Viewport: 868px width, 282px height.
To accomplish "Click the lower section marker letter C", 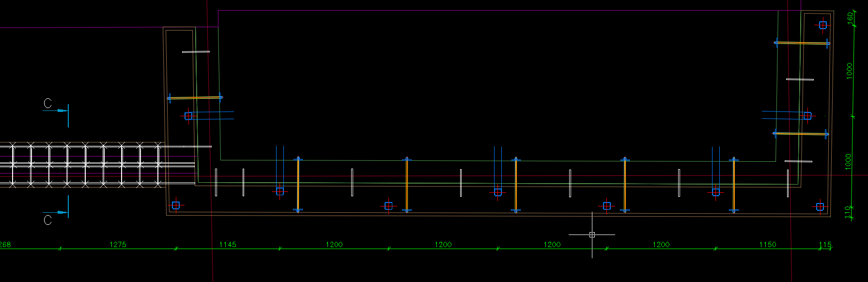I will tap(47, 220).
